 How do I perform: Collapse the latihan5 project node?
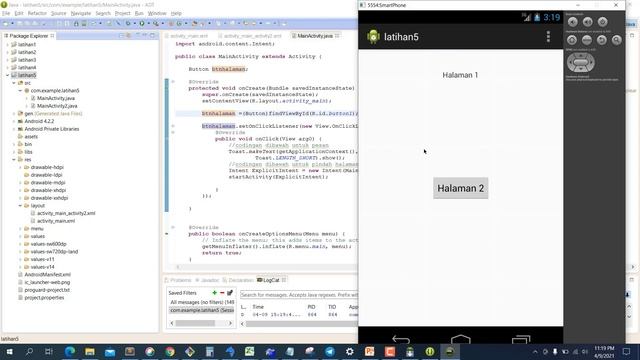point(7,75)
